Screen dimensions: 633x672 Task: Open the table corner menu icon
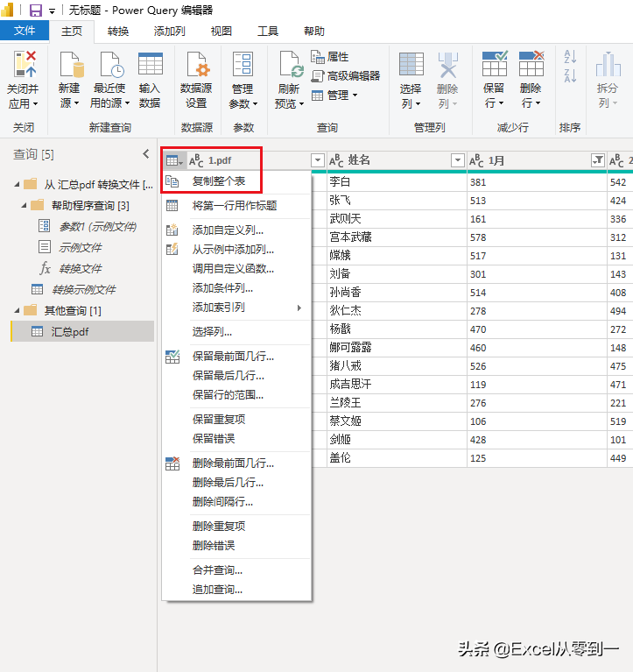coord(174,160)
